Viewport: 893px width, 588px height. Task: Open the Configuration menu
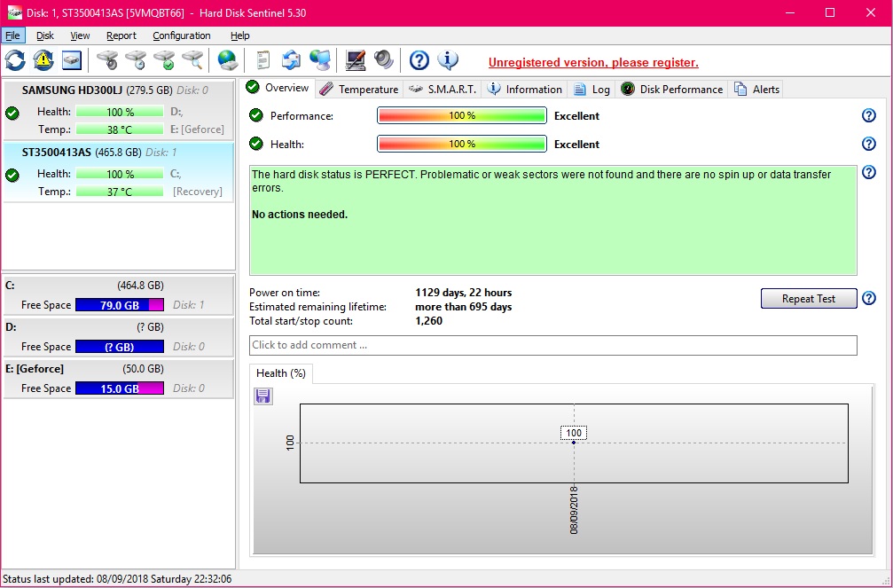pyautogui.click(x=182, y=35)
